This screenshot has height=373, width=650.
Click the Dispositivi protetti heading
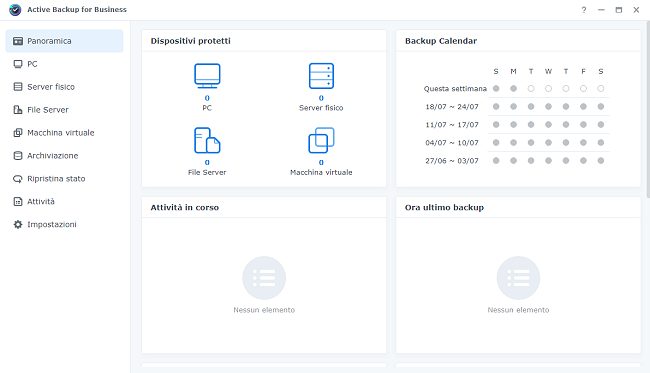pyautogui.click(x=191, y=41)
